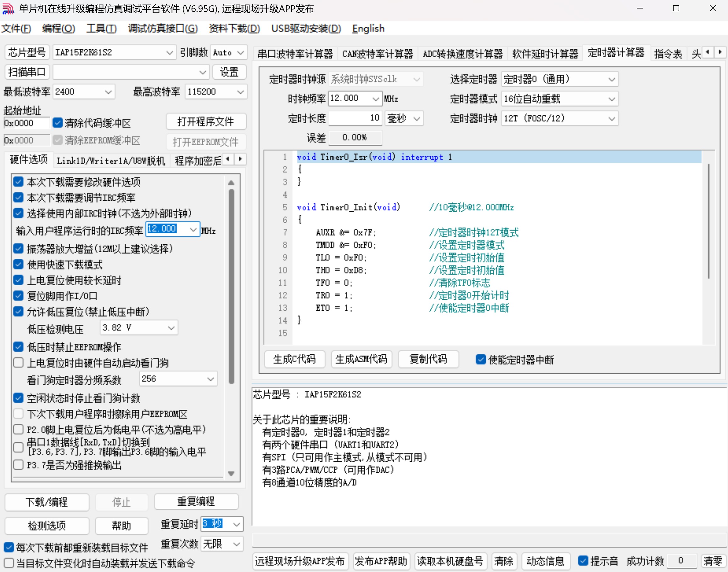Click the app logo icon in title bar

coord(8,8)
